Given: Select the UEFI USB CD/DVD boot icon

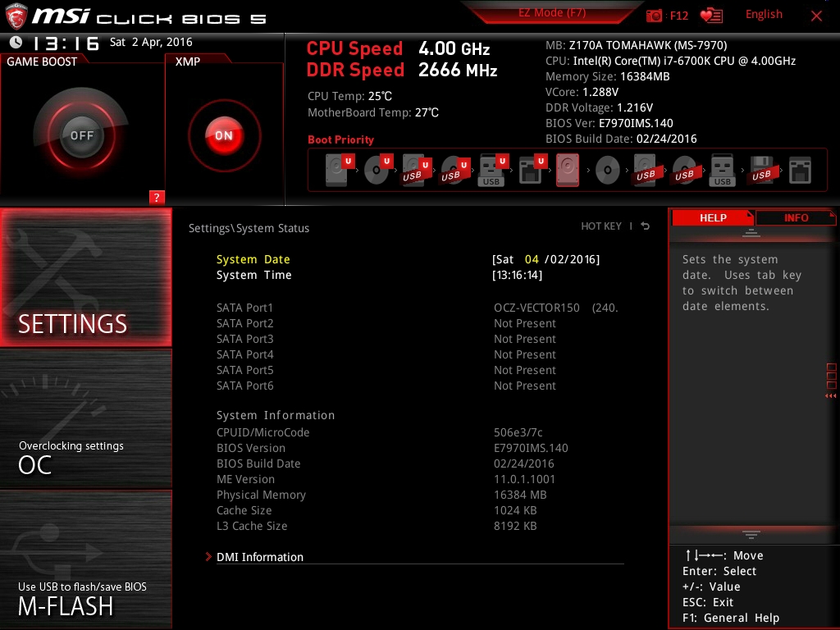Looking at the screenshot, I should click(x=454, y=171).
